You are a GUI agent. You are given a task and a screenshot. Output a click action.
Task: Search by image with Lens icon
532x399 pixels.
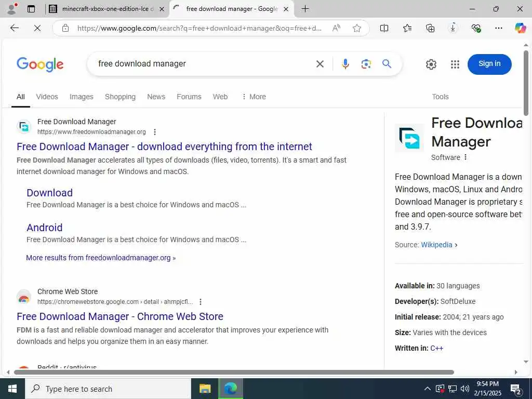coord(366,64)
